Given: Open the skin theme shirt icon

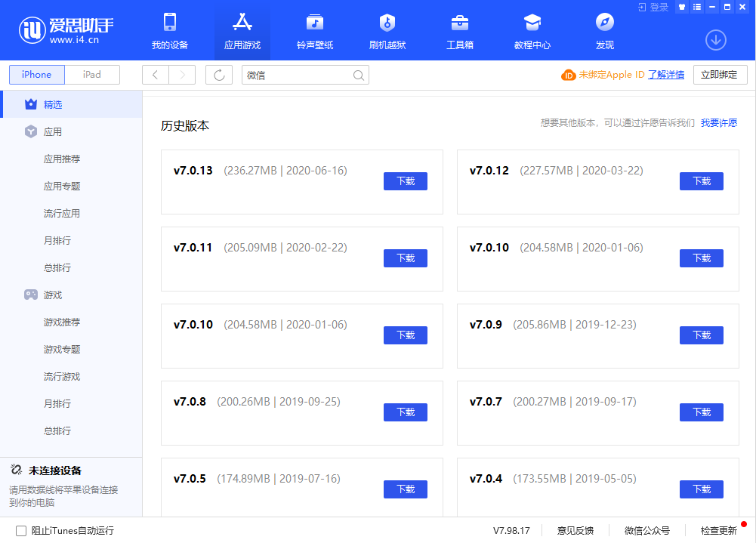Looking at the screenshot, I should 682,8.
